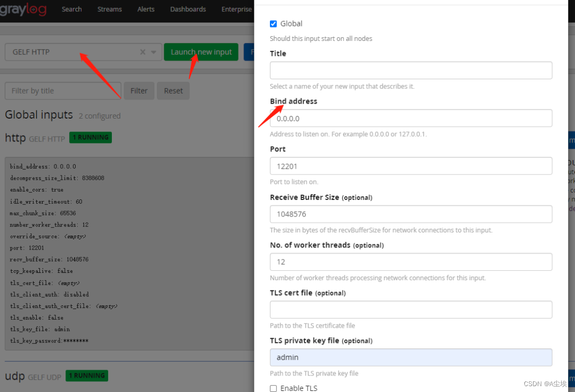Open the Enterprise menu
This screenshot has width=575, height=392.
click(x=236, y=9)
